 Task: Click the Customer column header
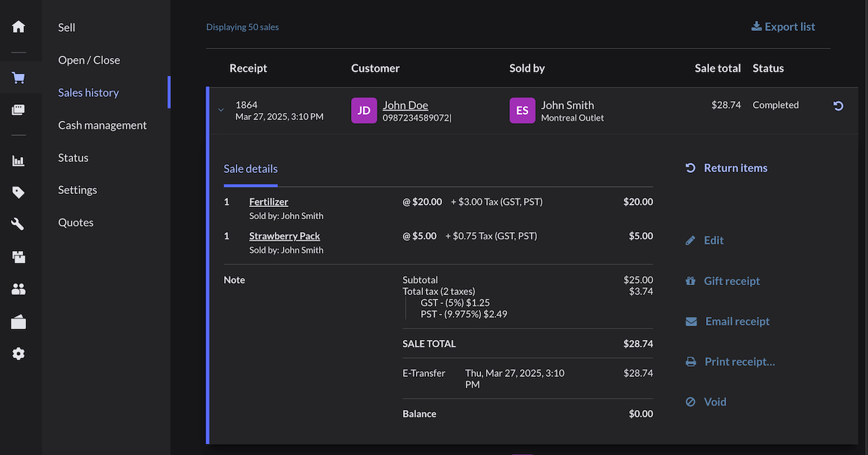375,68
